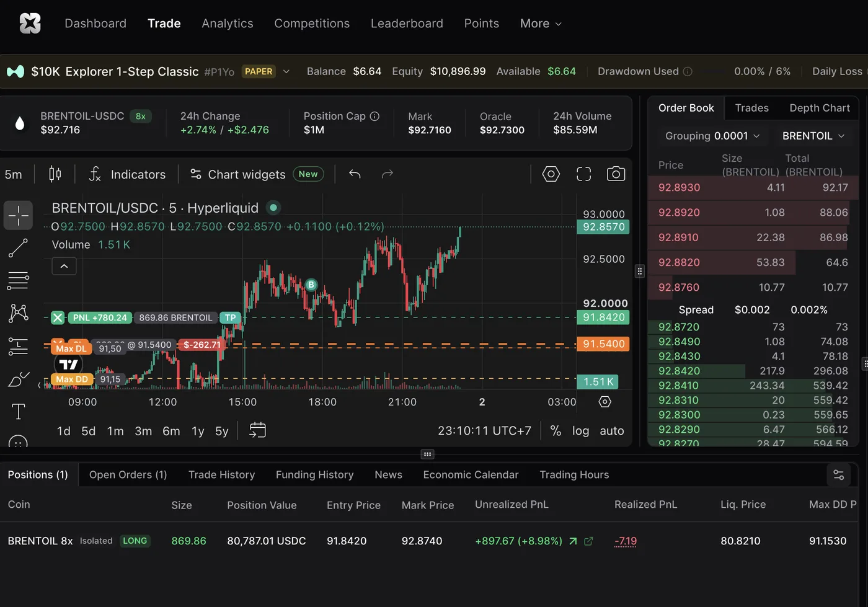Open positions table filter settings icon
Image resolution: width=868 pixels, height=607 pixels.
[x=838, y=475]
